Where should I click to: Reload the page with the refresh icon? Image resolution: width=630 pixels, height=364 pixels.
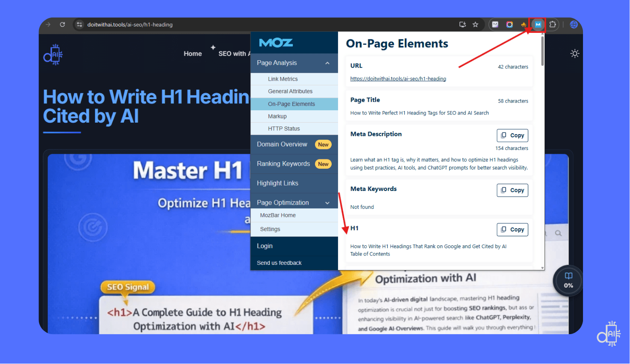[62, 25]
